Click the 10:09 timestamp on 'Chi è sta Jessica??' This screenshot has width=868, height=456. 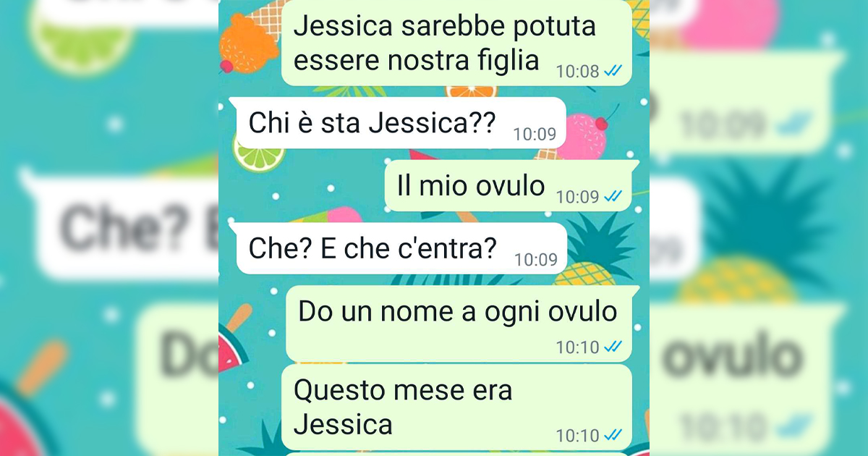coord(535,134)
